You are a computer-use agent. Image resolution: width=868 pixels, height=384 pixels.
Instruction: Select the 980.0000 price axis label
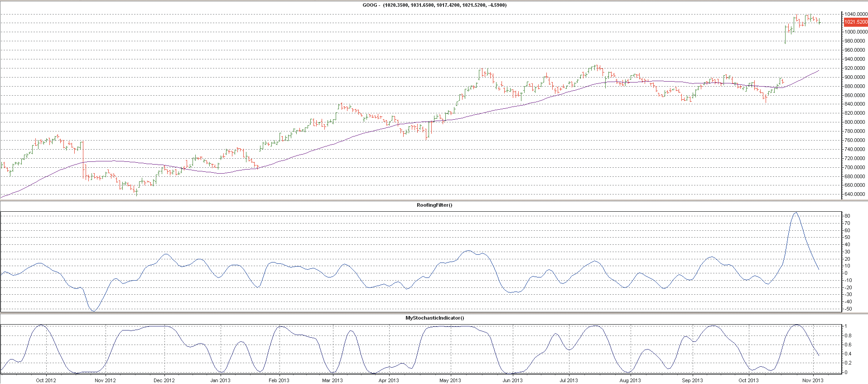pos(855,41)
